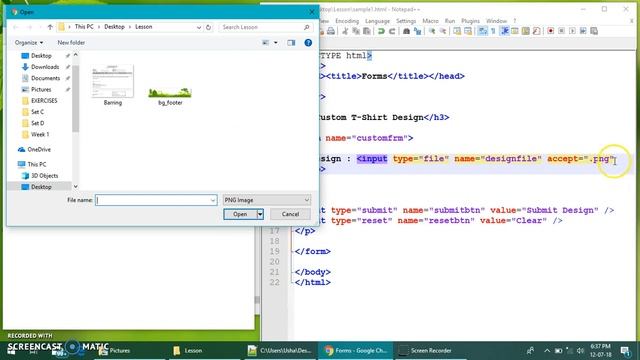Image resolution: width=640 pixels, height=360 pixels.
Task: Click the change view icon in Open dialog
Action: [266, 42]
